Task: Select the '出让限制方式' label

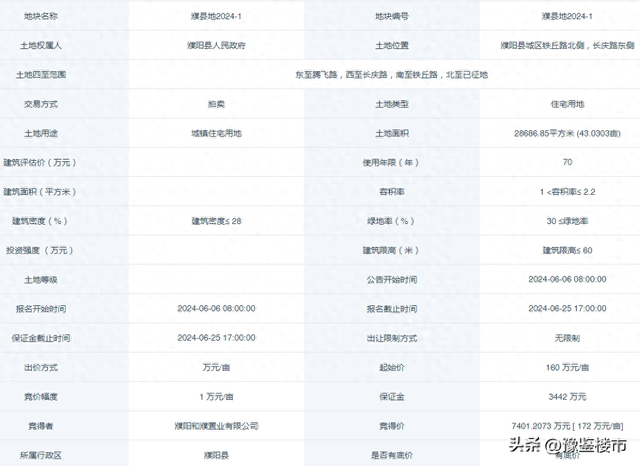Action: click(x=392, y=338)
